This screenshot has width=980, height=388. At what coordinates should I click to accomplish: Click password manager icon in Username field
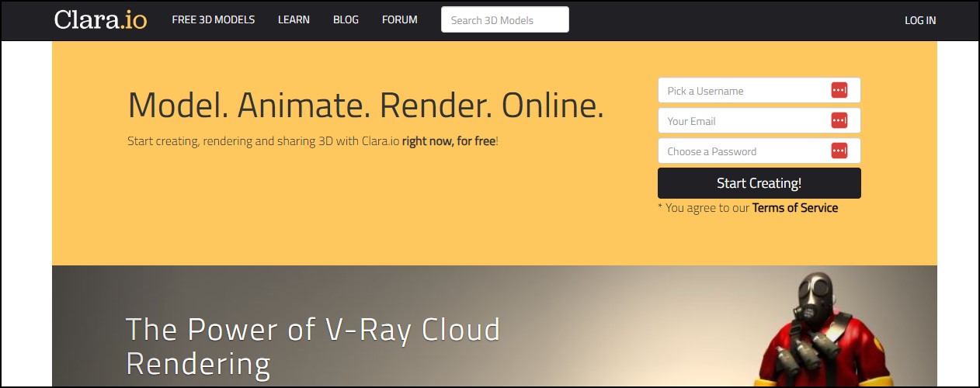[x=839, y=91]
